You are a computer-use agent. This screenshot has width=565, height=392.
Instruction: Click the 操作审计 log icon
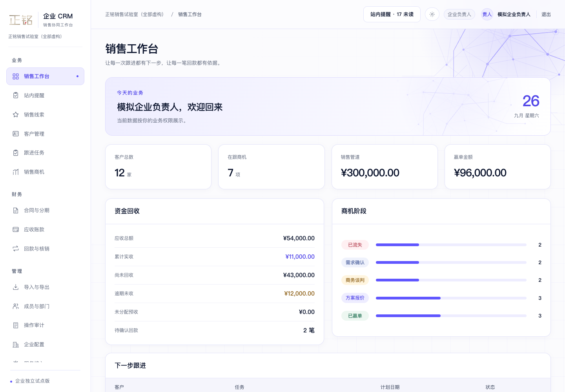pos(16,325)
